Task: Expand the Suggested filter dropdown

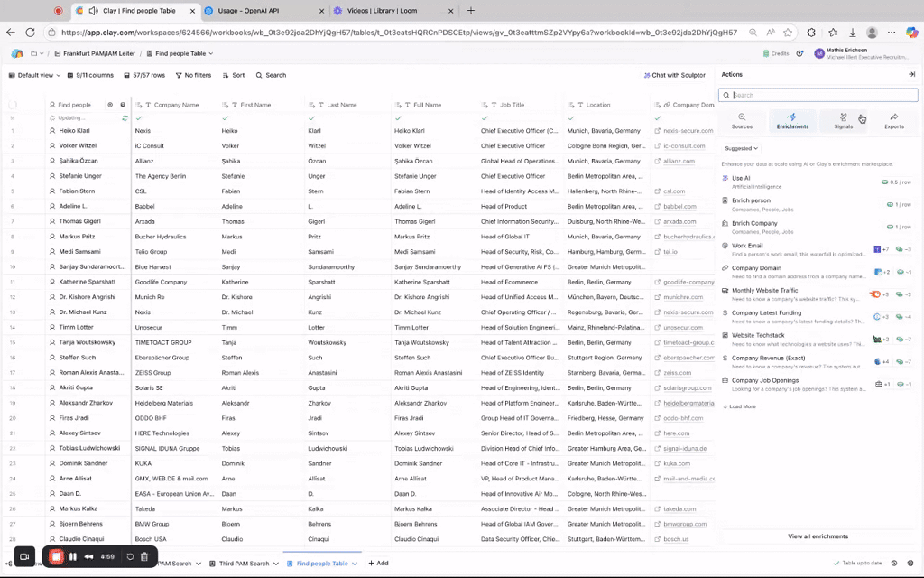Action: point(742,148)
